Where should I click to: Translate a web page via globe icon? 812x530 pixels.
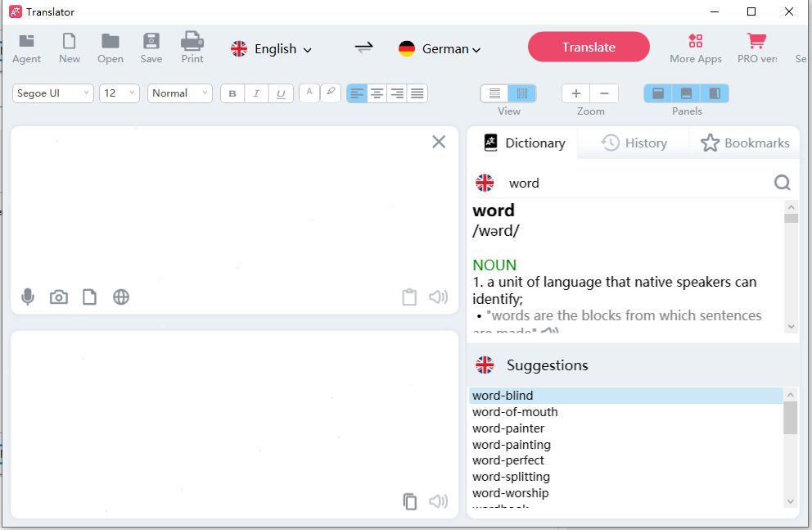tap(120, 297)
